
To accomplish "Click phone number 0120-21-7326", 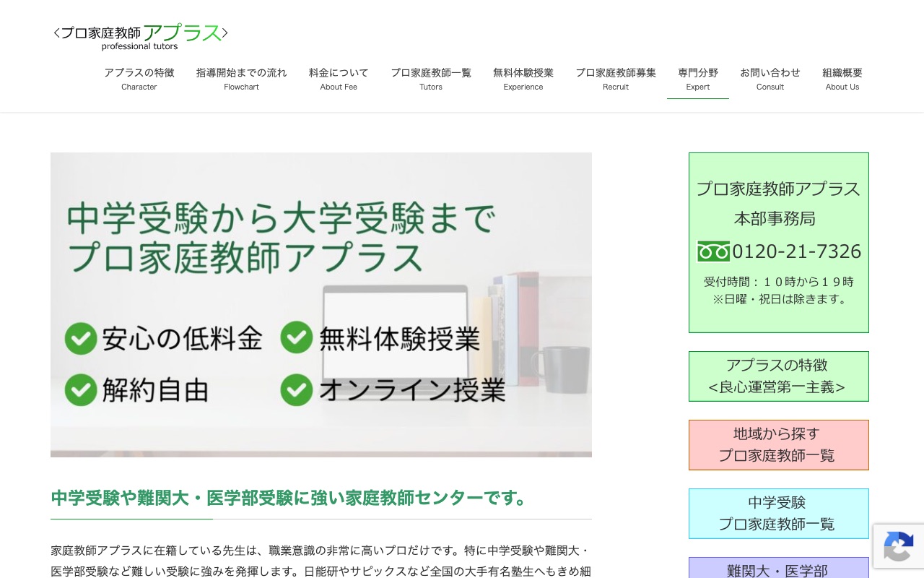I will click(x=797, y=251).
